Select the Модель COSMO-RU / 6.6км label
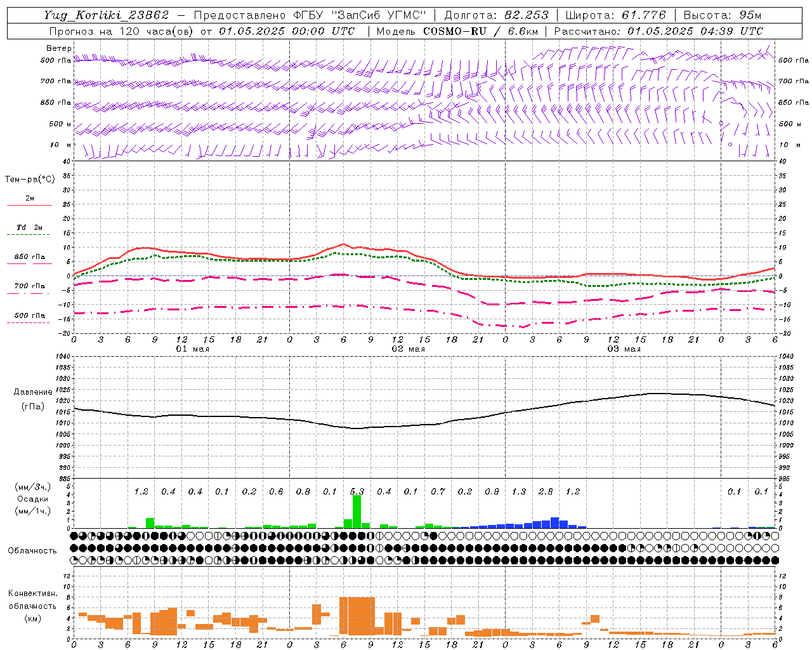Image resolution: width=812 pixels, height=650 pixels. 457,31
